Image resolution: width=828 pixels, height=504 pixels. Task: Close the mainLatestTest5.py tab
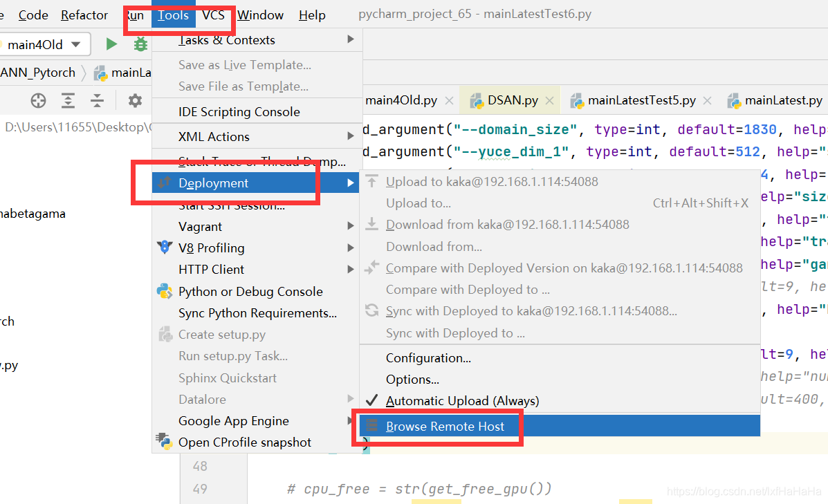click(x=707, y=100)
